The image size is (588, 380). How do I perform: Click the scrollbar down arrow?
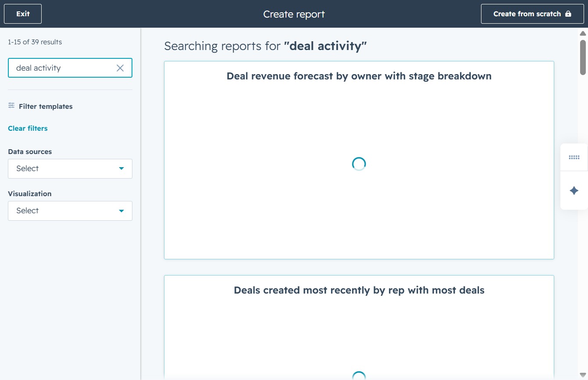click(x=583, y=375)
